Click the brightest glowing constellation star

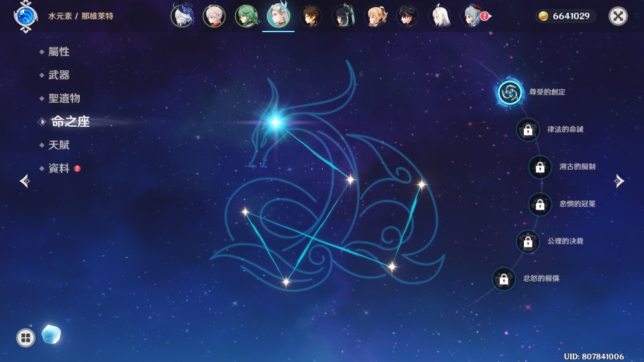[x=276, y=122]
